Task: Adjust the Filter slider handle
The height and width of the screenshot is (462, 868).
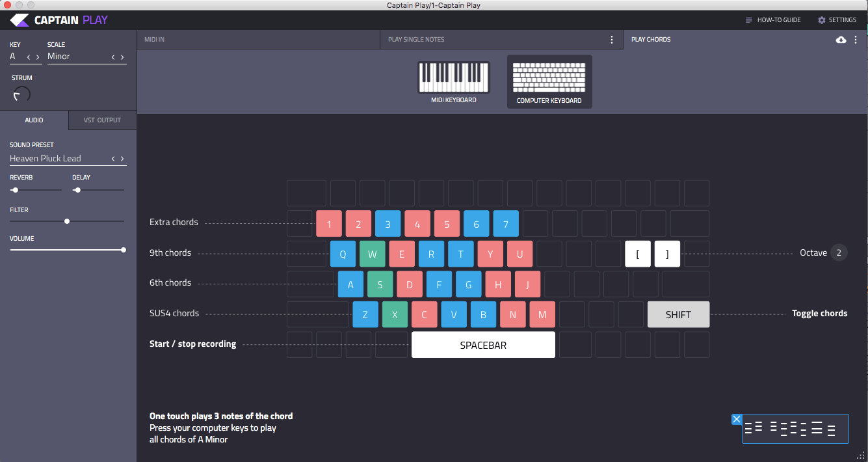Action: (x=67, y=221)
